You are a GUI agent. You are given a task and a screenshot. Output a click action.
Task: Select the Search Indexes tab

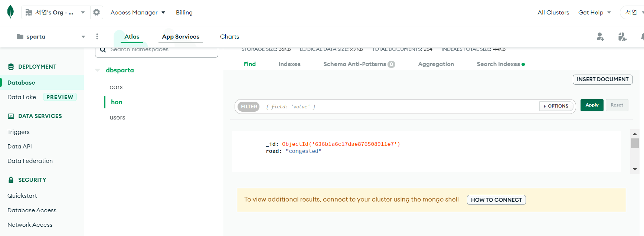click(x=501, y=64)
